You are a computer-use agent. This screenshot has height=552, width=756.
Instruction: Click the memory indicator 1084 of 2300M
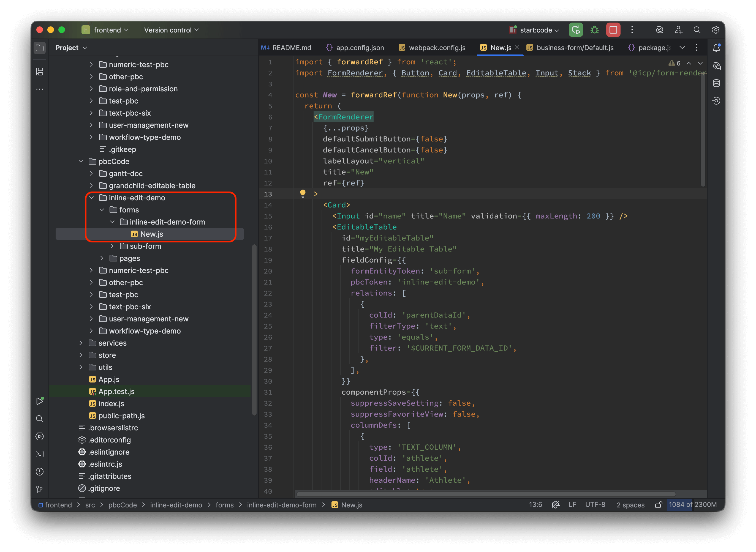[692, 505]
